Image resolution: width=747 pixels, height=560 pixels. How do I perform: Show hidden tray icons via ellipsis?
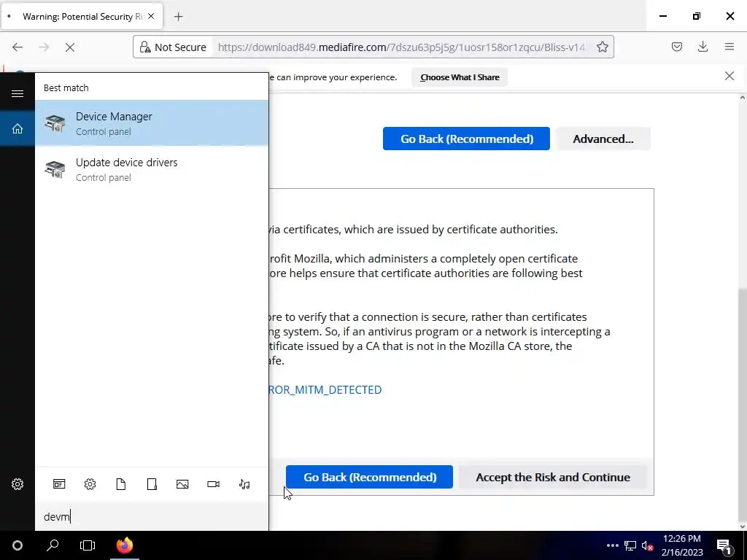(613, 545)
